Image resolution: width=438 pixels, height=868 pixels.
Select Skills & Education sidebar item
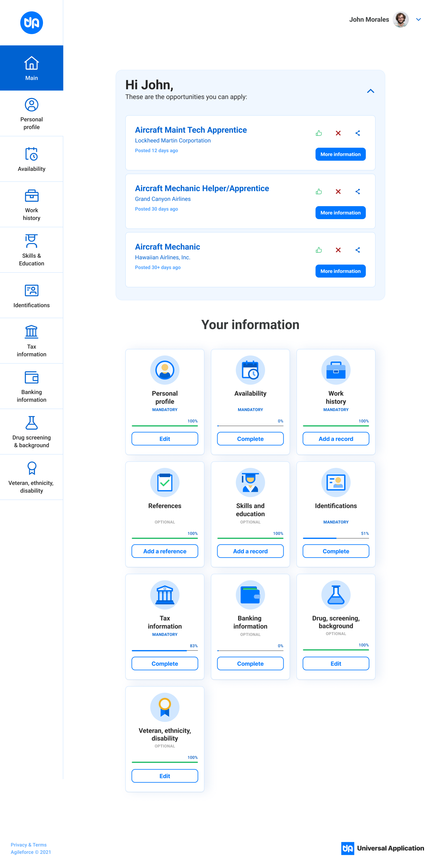point(31,250)
